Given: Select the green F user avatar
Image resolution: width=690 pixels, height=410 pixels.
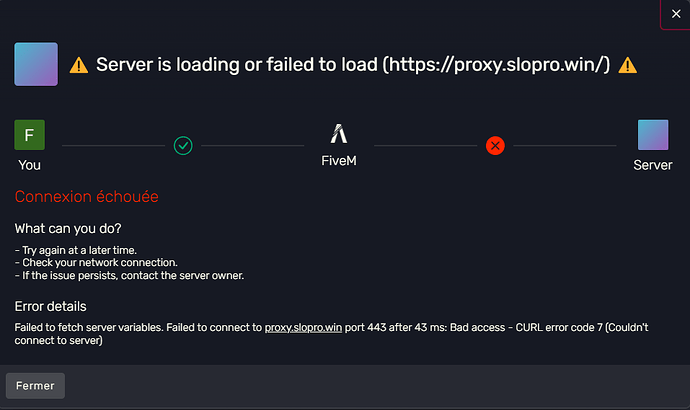Looking at the screenshot, I should pos(29,135).
